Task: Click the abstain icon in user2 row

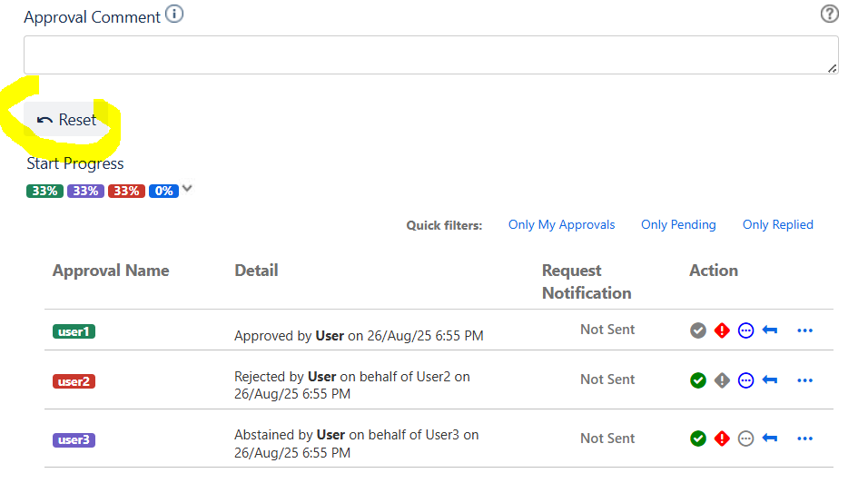Action: point(746,380)
